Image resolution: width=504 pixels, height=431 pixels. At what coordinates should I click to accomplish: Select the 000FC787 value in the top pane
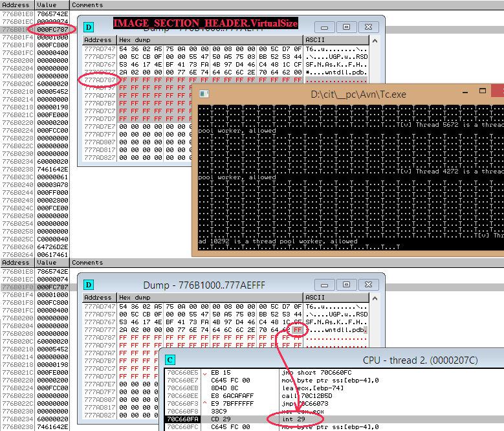pos(49,30)
